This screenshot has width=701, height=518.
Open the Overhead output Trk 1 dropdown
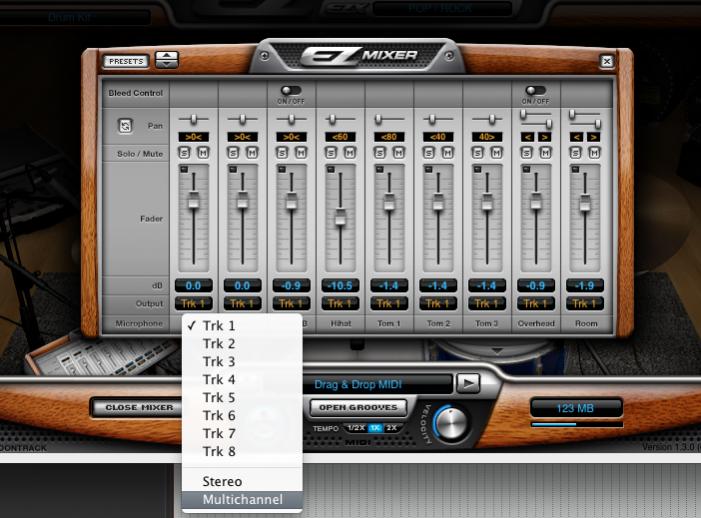coord(536,303)
